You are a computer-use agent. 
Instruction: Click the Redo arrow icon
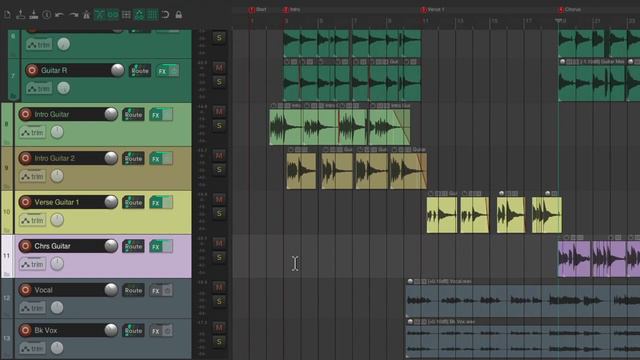[73, 15]
